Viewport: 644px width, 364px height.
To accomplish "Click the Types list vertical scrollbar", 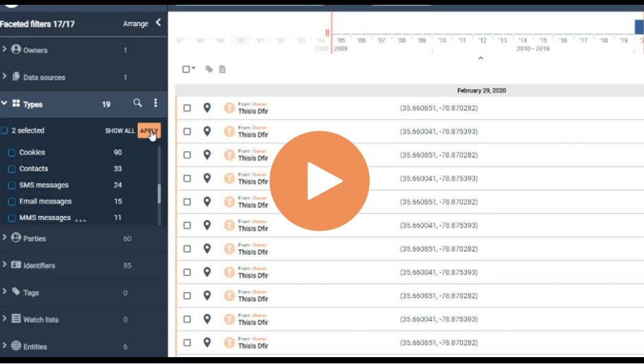I will click(159, 193).
